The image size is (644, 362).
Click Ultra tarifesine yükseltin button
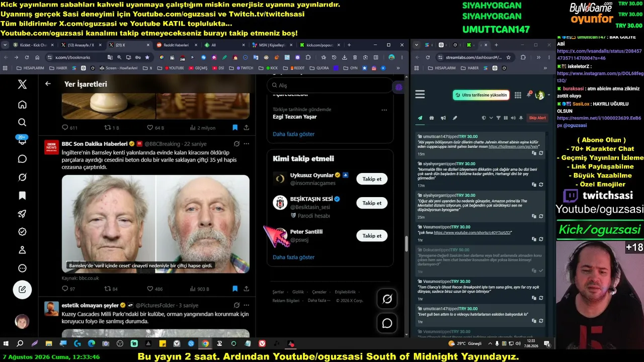[x=481, y=95]
